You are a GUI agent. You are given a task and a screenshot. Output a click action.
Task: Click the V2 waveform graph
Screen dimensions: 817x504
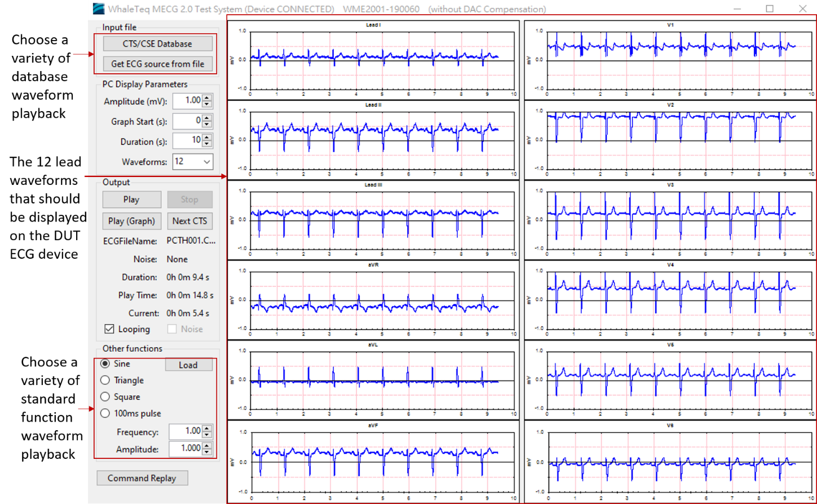point(670,139)
